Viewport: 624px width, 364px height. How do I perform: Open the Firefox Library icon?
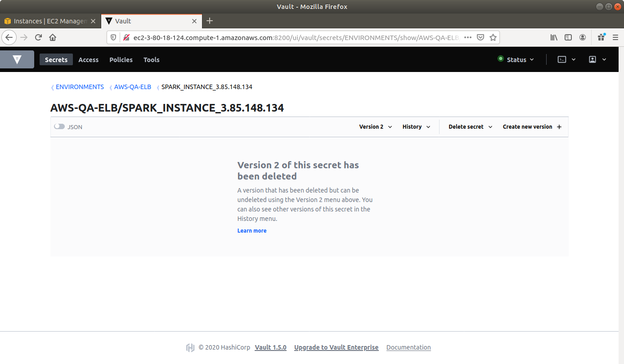tap(554, 38)
